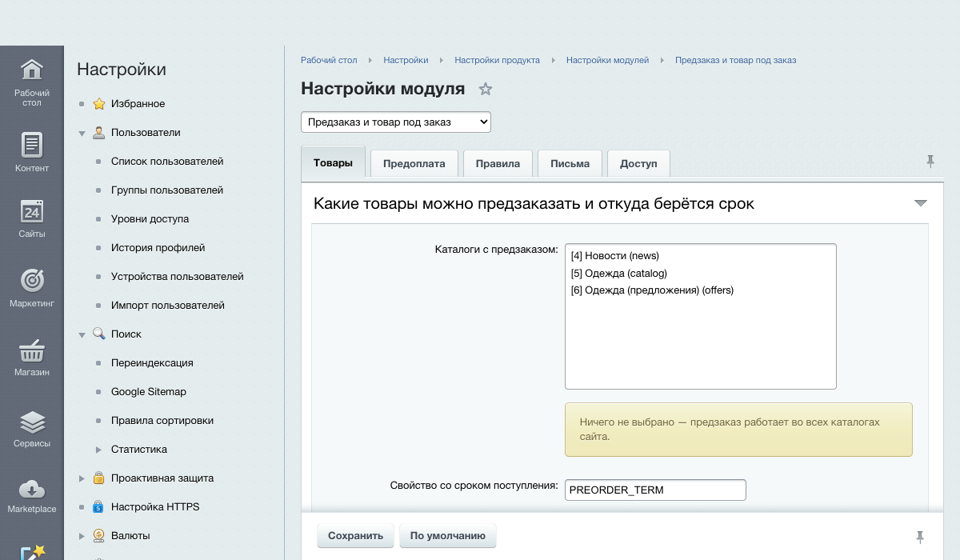Click the По умолчанию button

[448, 536]
